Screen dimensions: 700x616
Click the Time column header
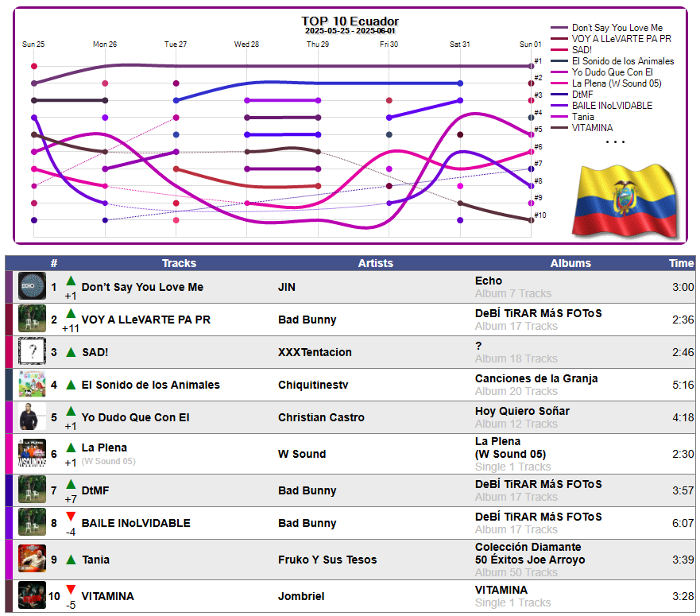[x=681, y=263]
